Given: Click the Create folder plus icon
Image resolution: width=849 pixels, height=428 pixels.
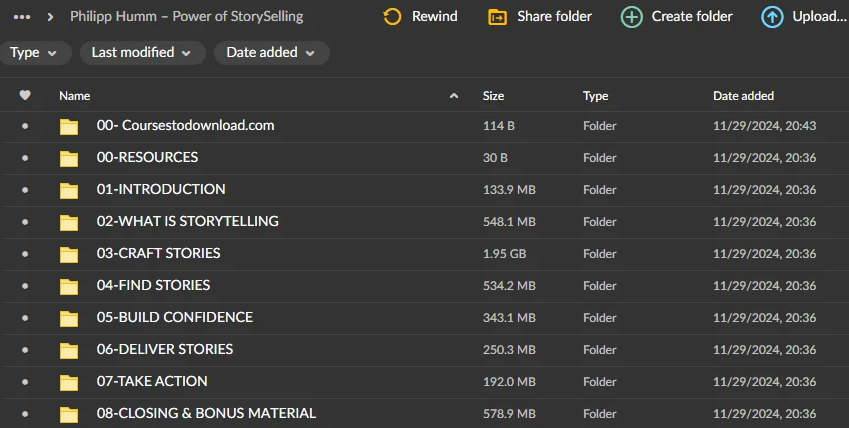Looking at the screenshot, I should point(631,17).
